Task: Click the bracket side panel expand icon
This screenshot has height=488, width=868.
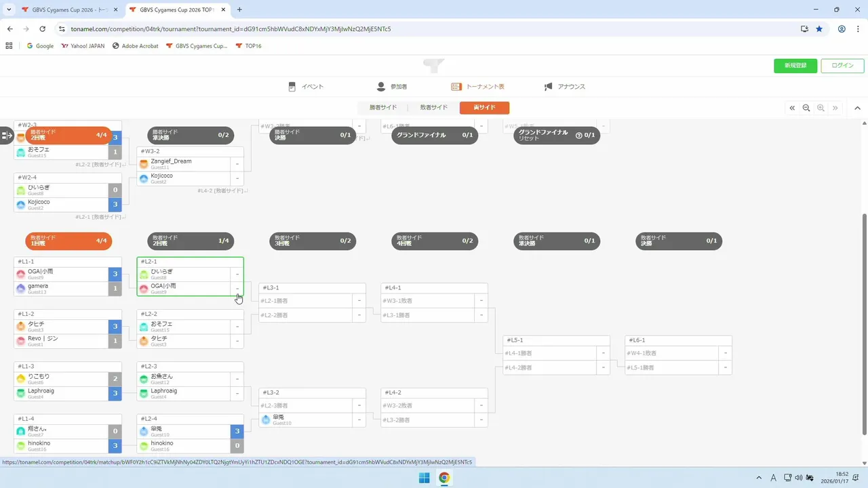Action: coord(7,136)
